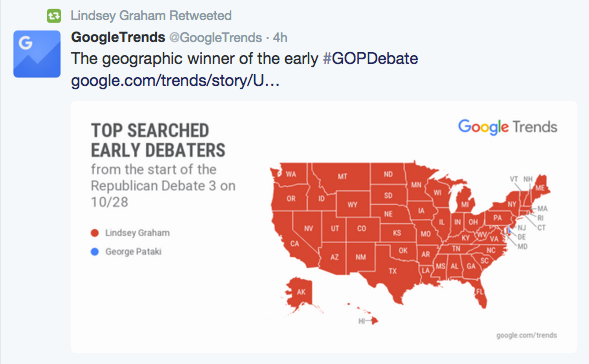Click Florida (FL) on the map
Viewport: 589px width, 364px height.
(479, 292)
